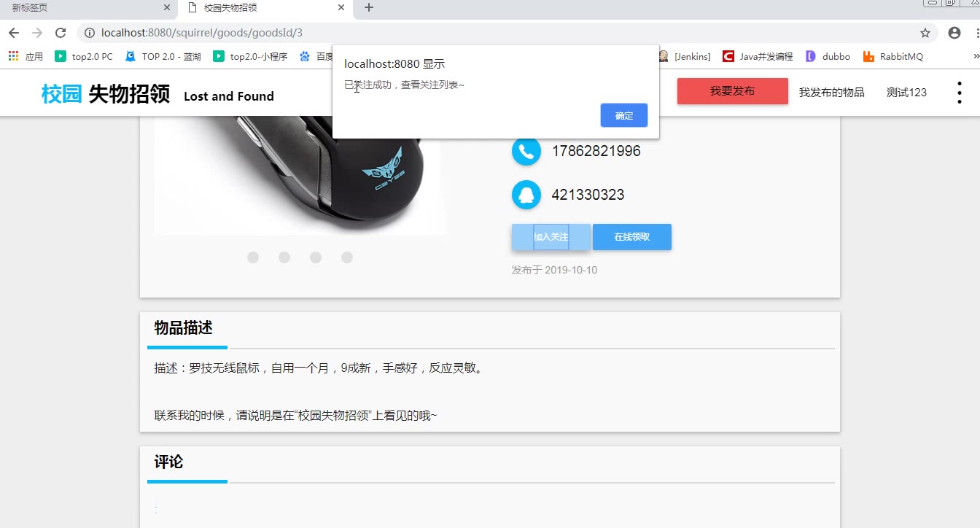Open the TOP 2.0 - 蓝湖 bookmark
Viewport: 980px width, 528px height.
coord(163,56)
